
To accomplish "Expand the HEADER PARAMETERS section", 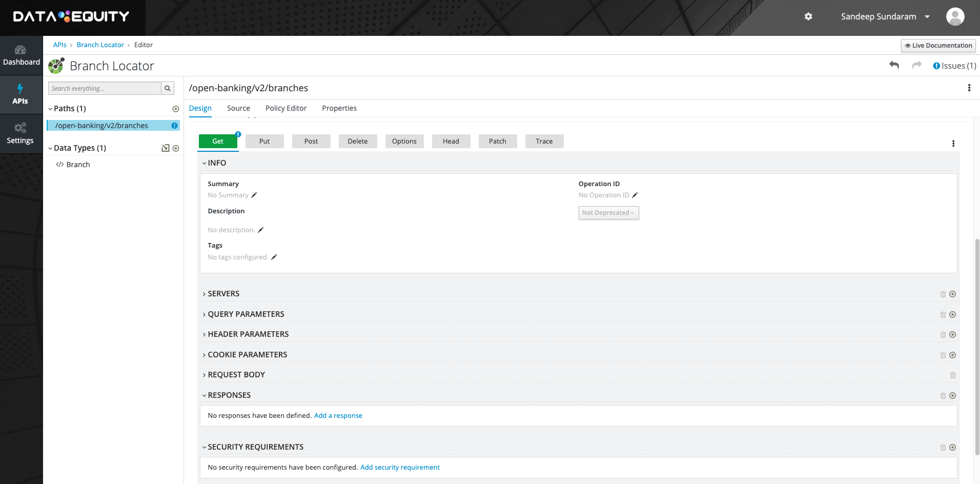I will [x=246, y=334].
